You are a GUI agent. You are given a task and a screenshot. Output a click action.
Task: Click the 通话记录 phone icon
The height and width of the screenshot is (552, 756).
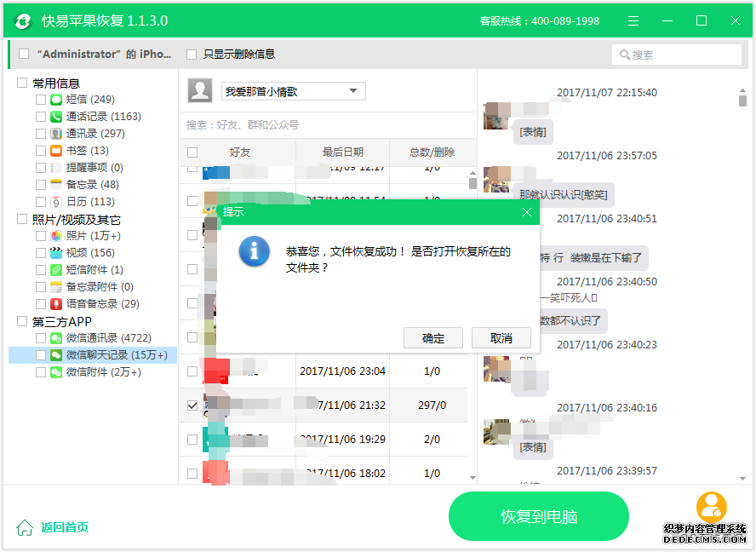tap(56, 117)
